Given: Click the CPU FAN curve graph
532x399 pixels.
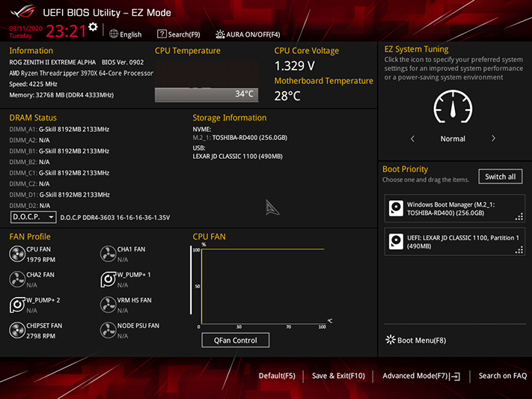Looking at the screenshot, I should click(263, 286).
